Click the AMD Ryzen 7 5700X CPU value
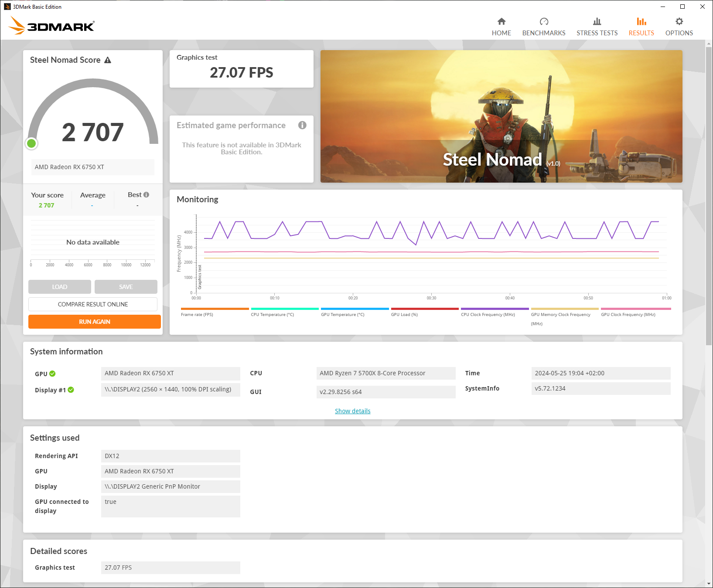This screenshot has height=588, width=713. 386,373
